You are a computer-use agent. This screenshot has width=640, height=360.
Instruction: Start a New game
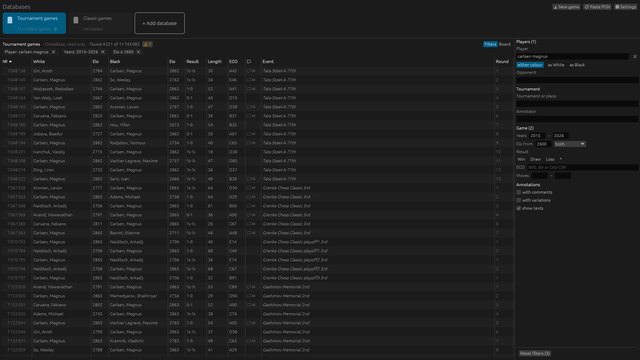pyautogui.click(x=566, y=7)
